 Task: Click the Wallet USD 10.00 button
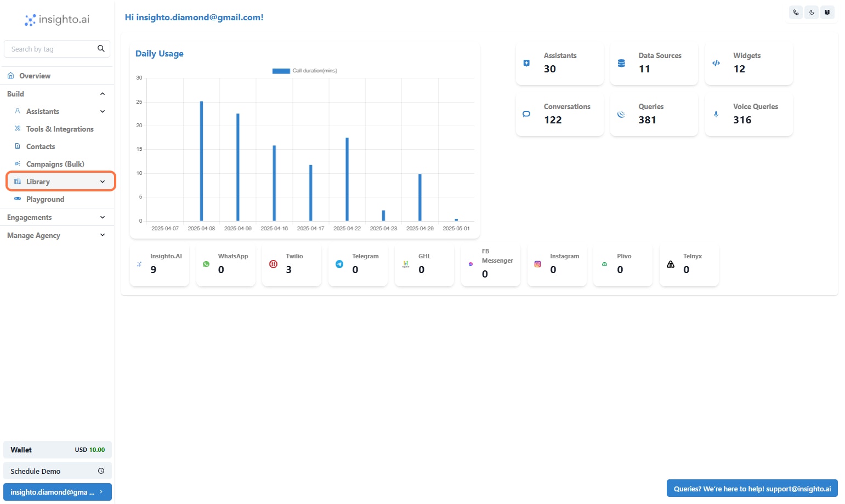click(x=58, y=450)
